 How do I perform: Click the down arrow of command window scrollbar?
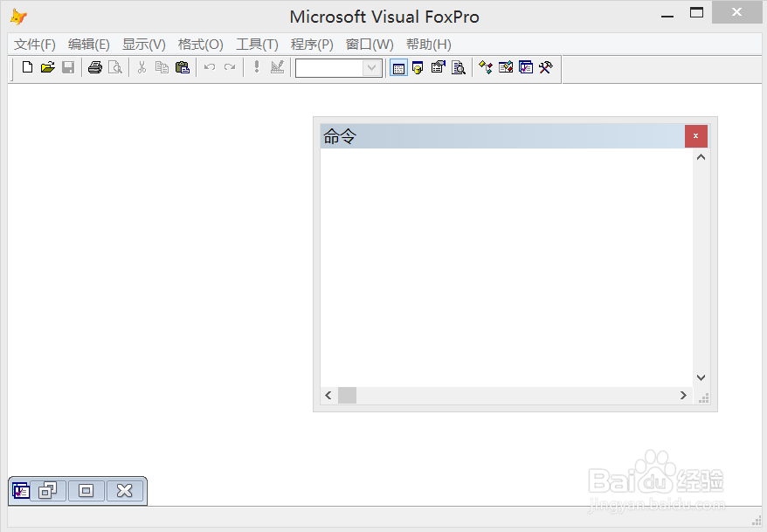[701, 377]
